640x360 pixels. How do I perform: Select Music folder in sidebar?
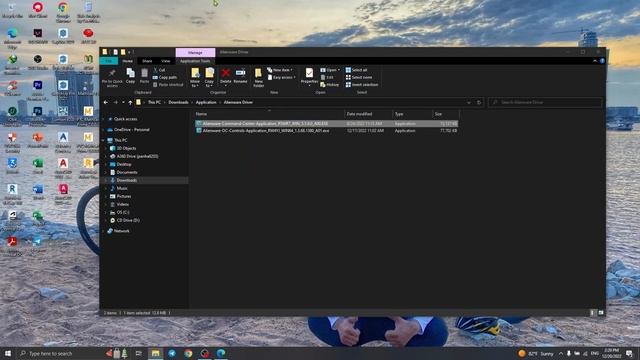click(122, 188)
